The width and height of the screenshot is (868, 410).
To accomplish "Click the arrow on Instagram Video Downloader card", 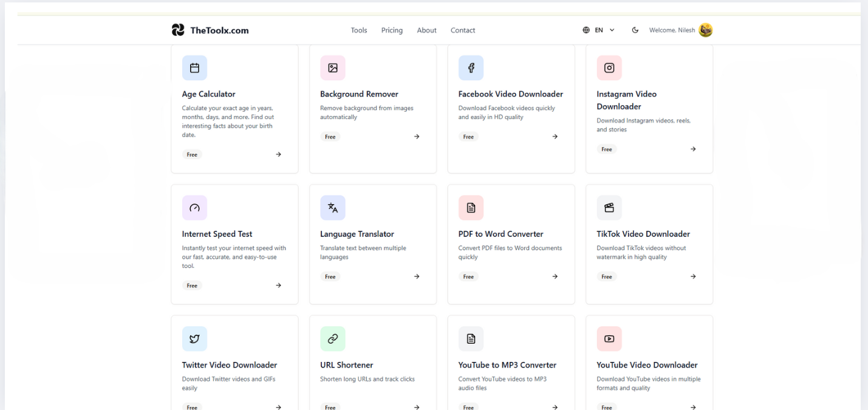I will tap(693, 149).
